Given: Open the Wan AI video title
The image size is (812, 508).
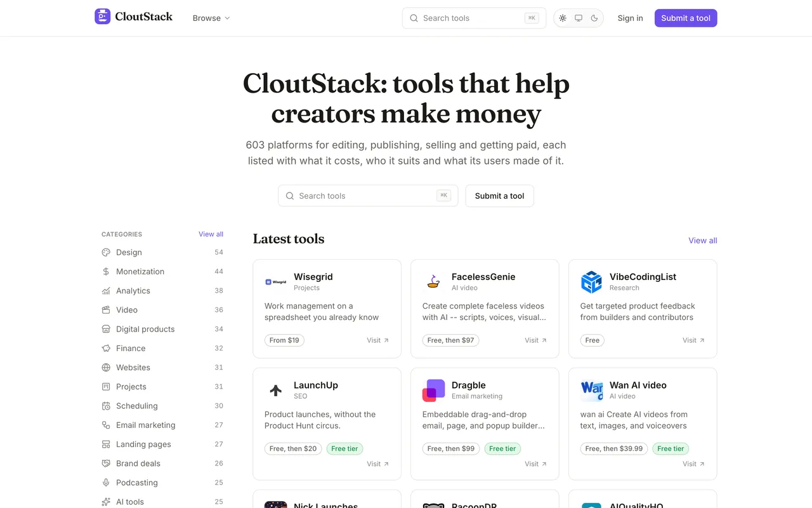Looking at the screenshot, I should (x=638, y=385).
